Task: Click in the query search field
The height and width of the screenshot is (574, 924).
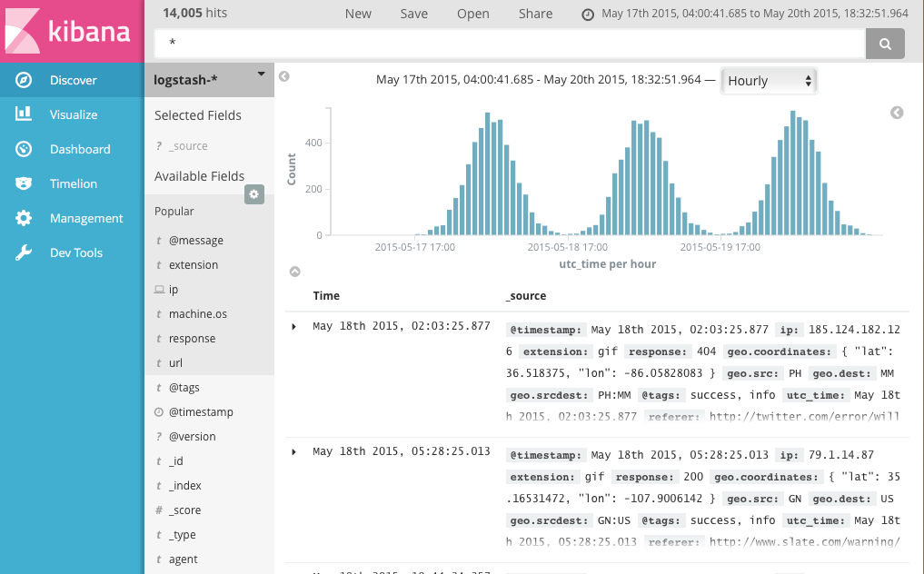Action: 509,43
